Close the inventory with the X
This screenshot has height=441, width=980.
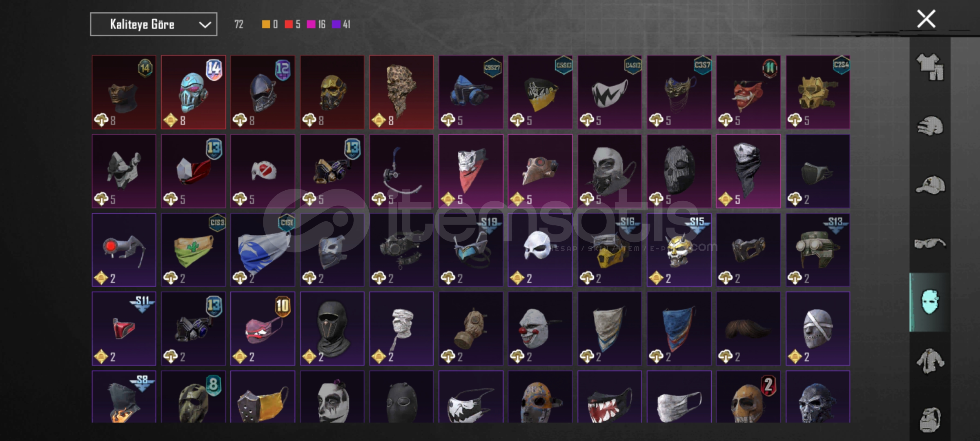pos(926,19)
